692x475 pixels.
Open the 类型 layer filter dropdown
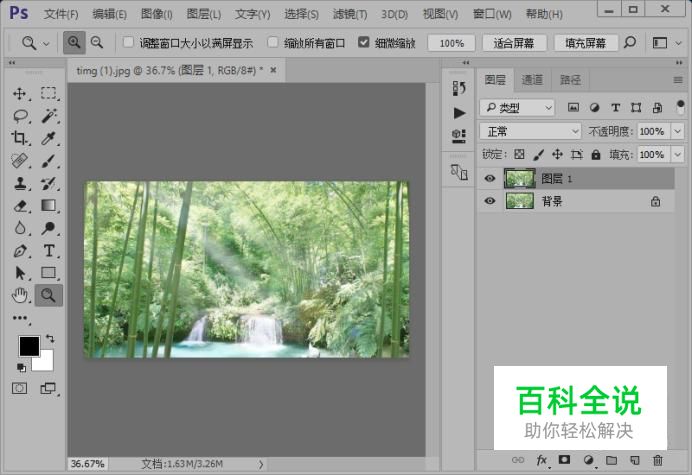tap(517, 107)
